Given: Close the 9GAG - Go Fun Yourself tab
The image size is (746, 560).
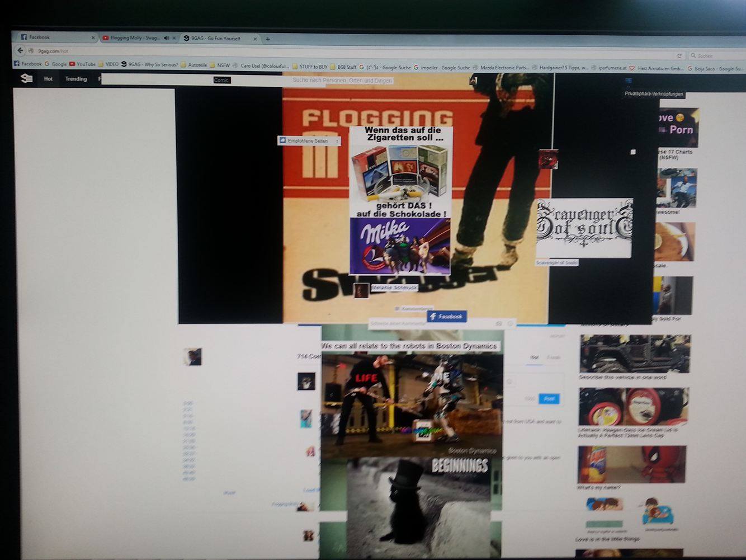Looking at the screenshot, I should click(x=255, y=39).
